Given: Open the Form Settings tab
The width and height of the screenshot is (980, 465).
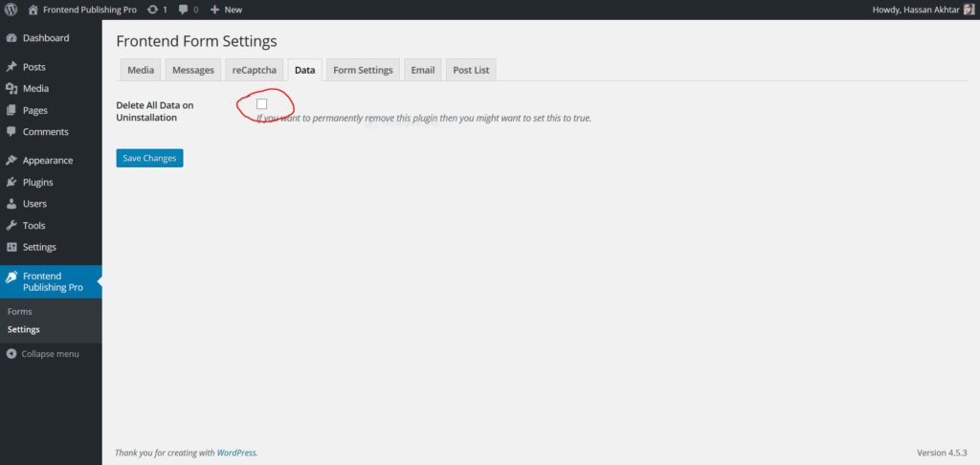Looking at the screenshot, I should (x=363, y=70).
